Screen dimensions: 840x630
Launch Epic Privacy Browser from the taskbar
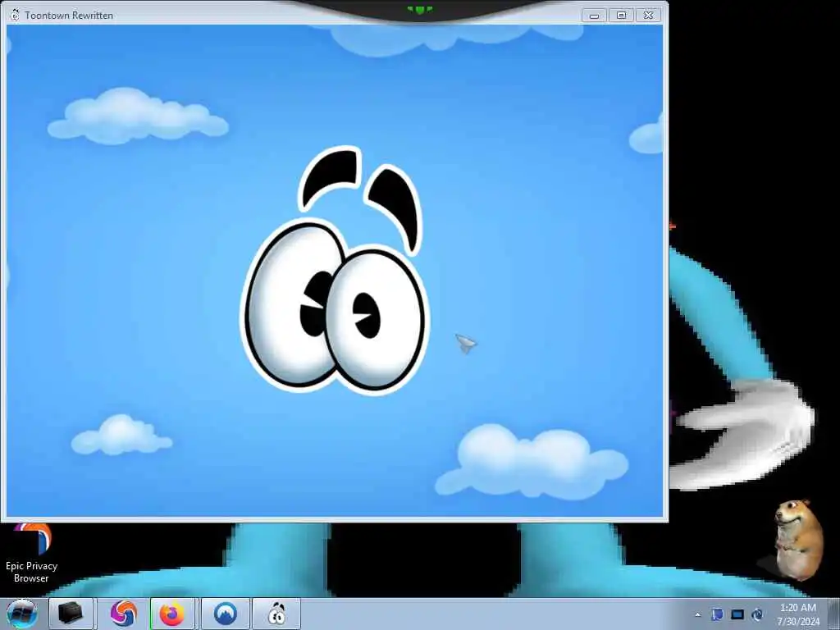pos(123,614)
